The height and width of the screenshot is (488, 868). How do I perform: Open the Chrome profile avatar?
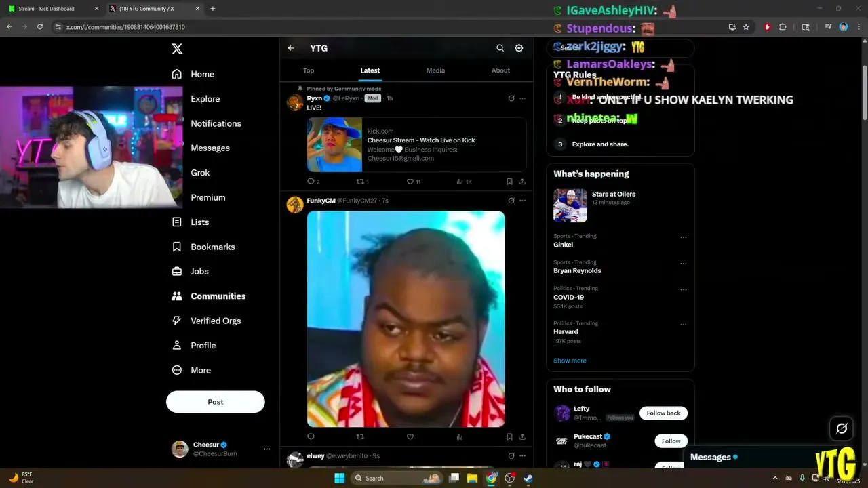tap(844, 27)
